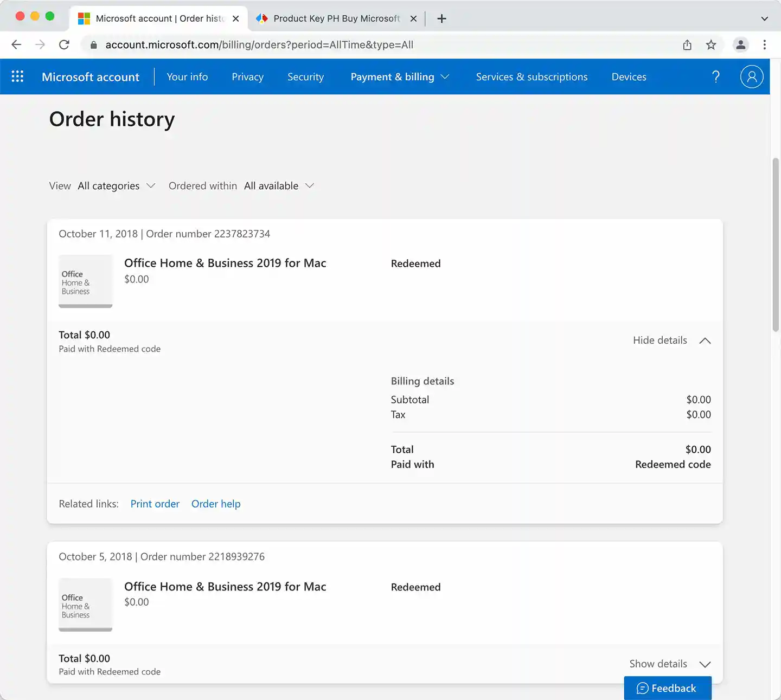Open the Security menu item

coord(305,77)
